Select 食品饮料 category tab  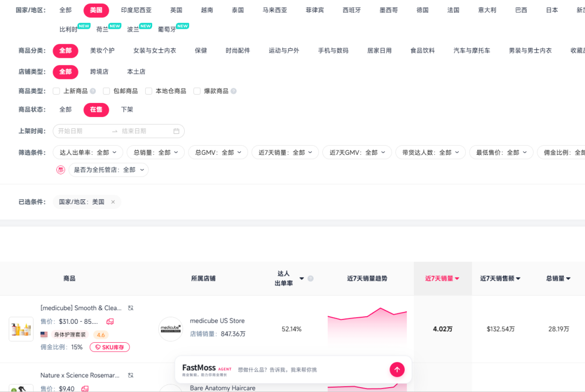tap(422, 51)
